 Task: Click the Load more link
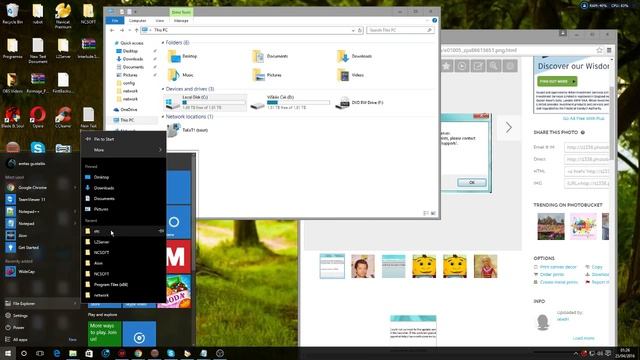pyautogui.click(x=583, y=338)
